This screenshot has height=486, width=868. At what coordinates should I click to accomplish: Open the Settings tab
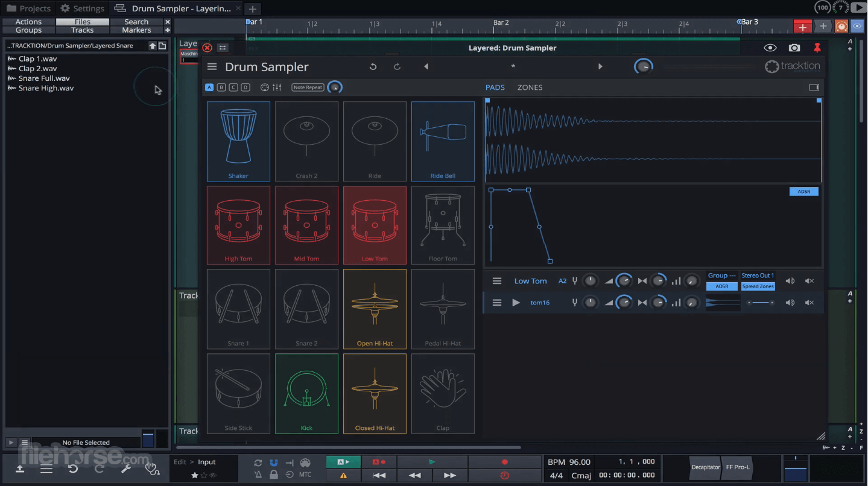[x=83, y=8]
